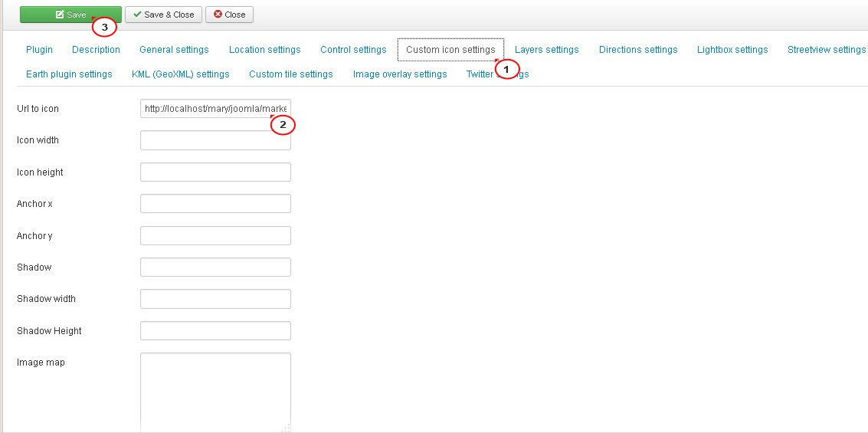This screenshot has width=868, height=433.
Task: Open Custom tile settings tab
Action: (290, 74)
